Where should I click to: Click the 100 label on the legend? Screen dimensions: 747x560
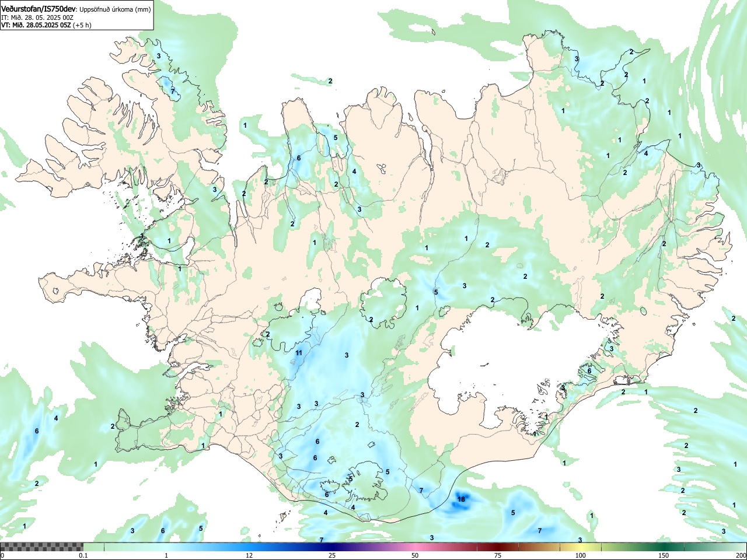tap(581, 555)
